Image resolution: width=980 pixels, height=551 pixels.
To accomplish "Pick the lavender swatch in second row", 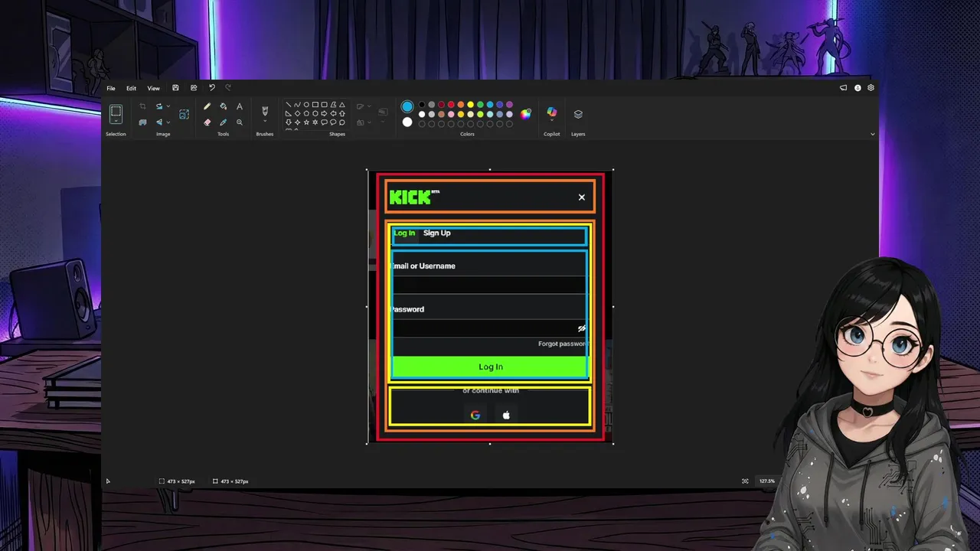I will point(509,114).
